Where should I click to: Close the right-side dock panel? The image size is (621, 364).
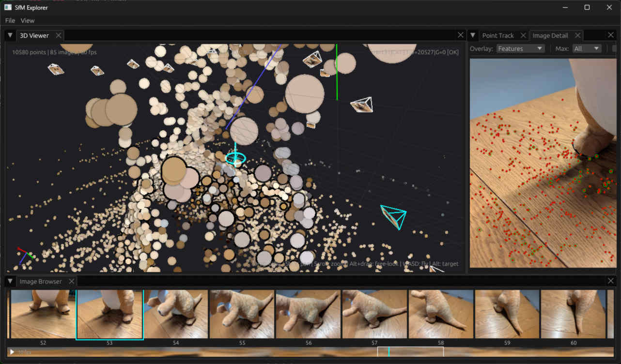click(x=611, y=35)
